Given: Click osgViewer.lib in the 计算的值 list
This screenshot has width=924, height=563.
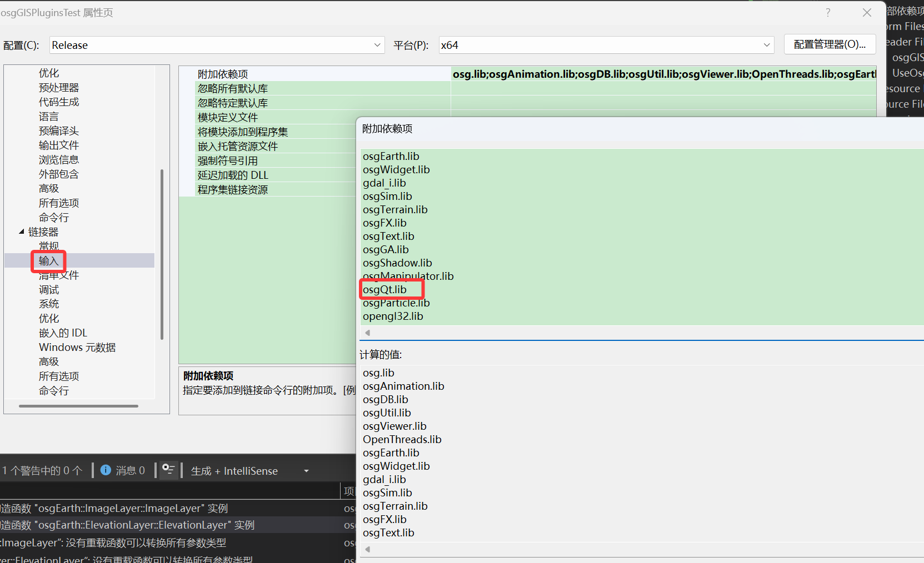Looking at the screenshot, I should click(394, 426).
